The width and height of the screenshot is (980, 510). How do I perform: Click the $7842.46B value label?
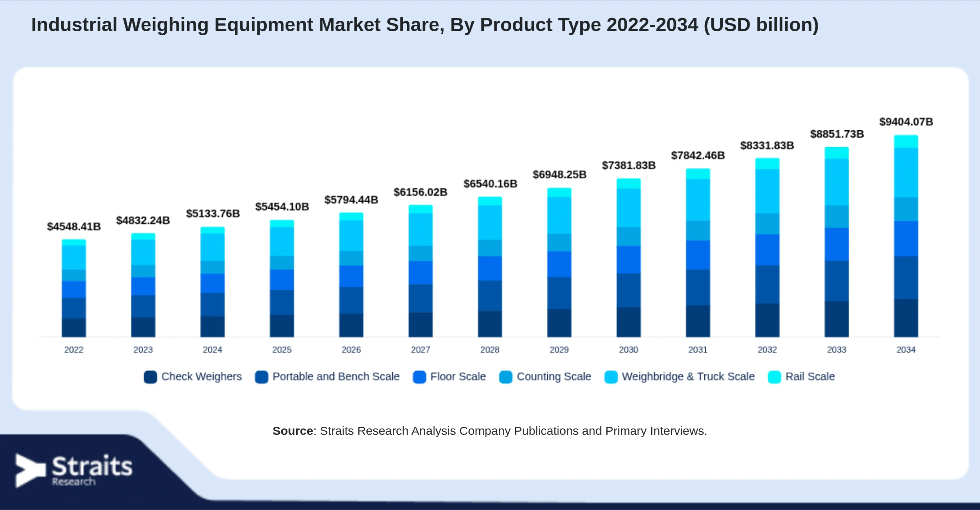click(x=698, y=155)
